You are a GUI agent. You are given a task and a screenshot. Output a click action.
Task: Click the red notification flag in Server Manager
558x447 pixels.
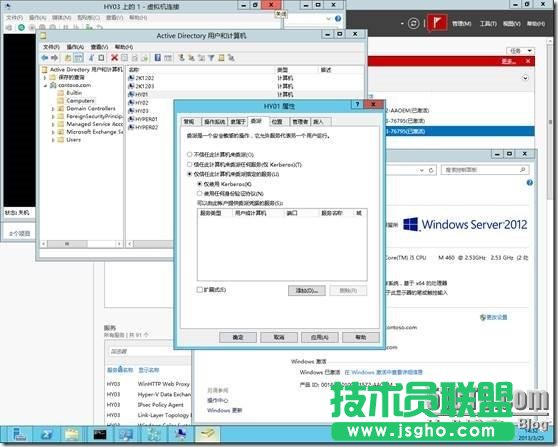437,23
